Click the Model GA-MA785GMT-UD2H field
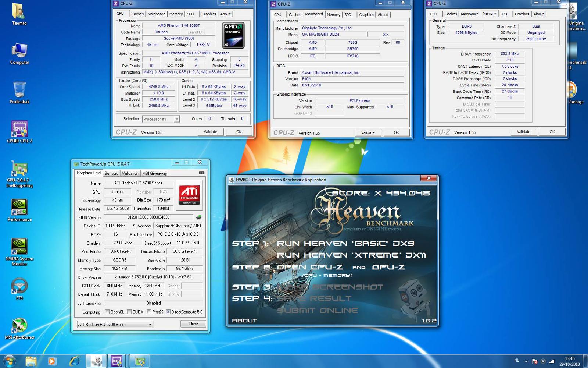 pos(334,35)
